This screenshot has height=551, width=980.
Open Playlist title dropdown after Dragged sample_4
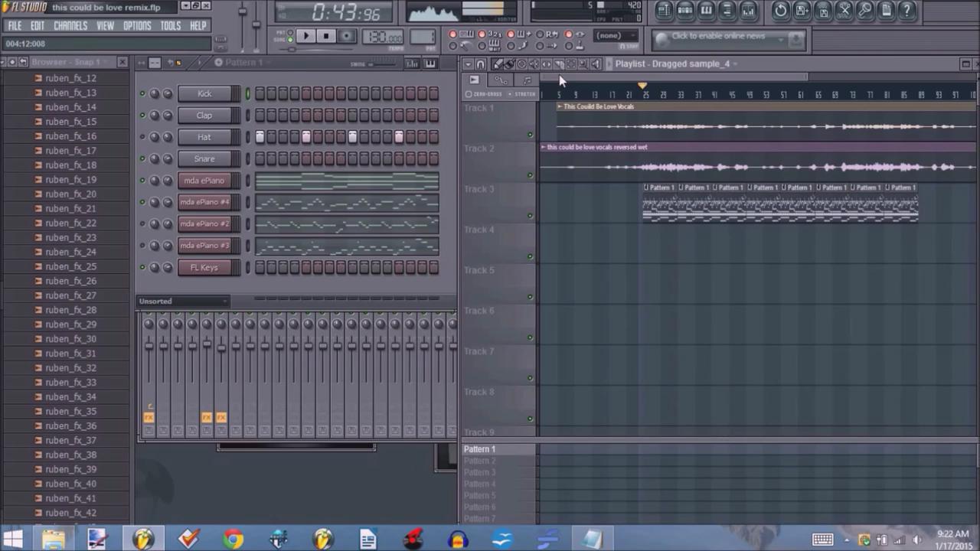click(x=735, y=64)
